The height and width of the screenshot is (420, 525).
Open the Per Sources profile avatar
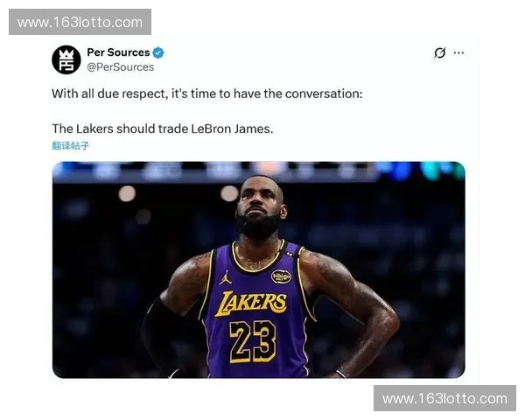(x=66, y=59)
